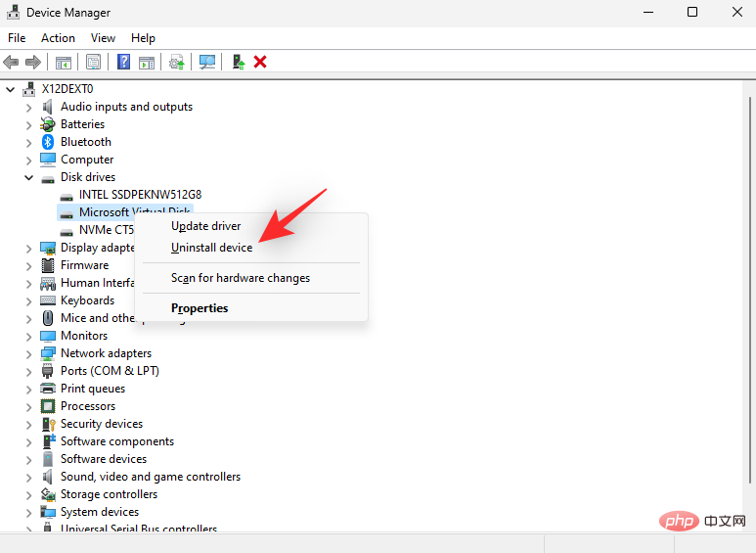Expand the Batteries chevron
Screen dimensions: 756x553
point(29,125)
